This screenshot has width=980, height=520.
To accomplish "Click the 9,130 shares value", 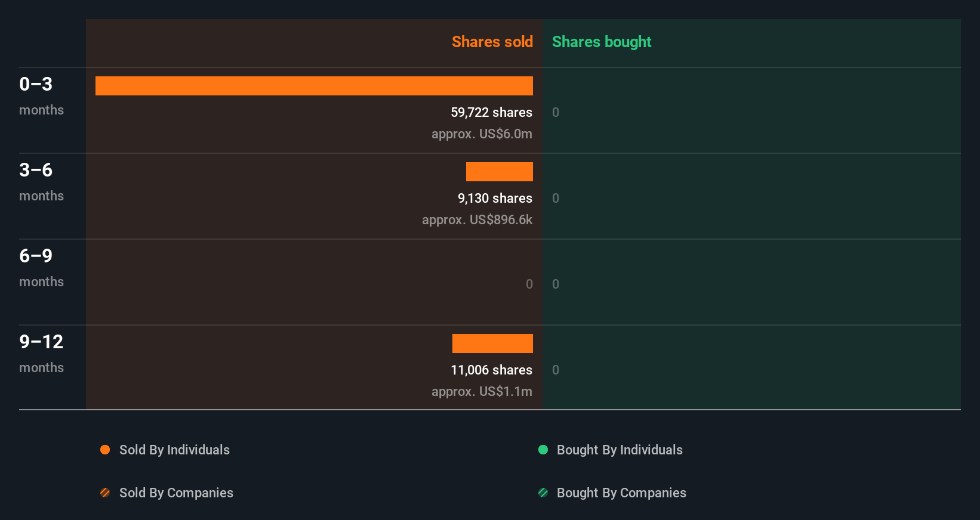I will (x=495, y=198).
